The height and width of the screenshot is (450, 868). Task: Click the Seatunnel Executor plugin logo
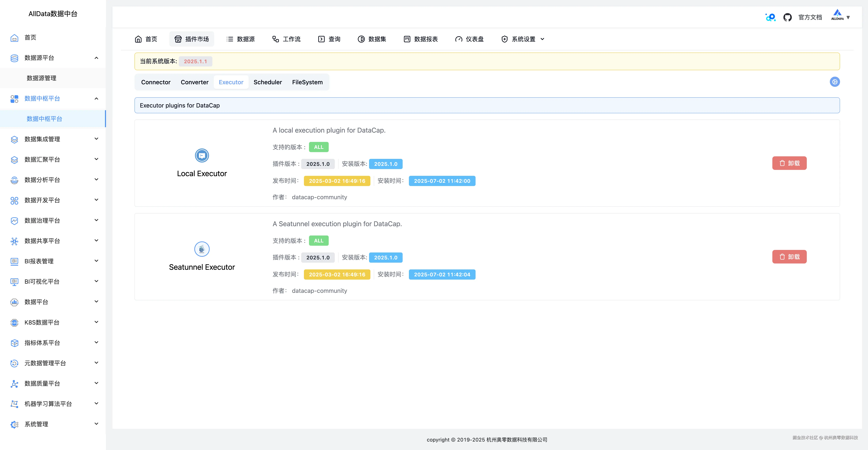pos(202,249)
